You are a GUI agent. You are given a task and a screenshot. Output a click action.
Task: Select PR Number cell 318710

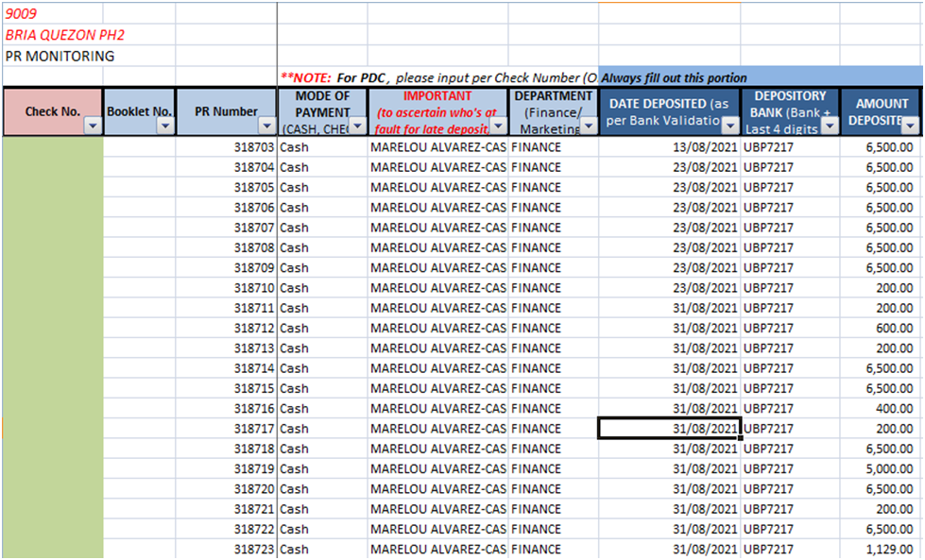point(227,288)
